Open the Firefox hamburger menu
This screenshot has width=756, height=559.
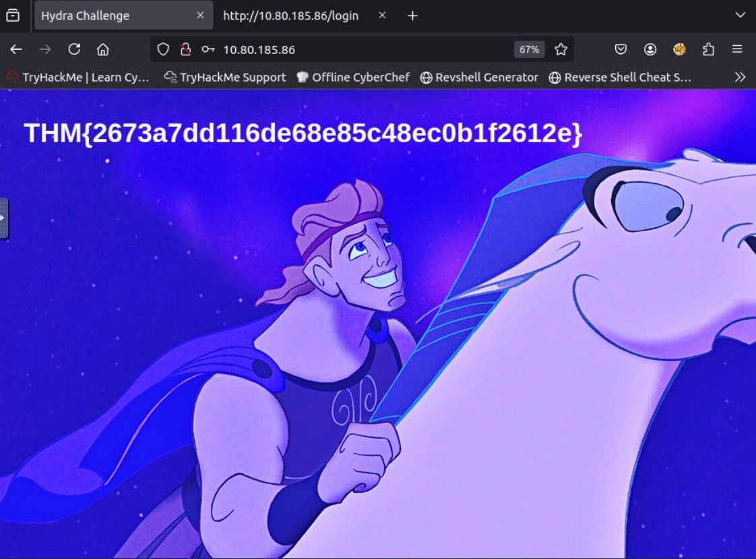[737, 49]
